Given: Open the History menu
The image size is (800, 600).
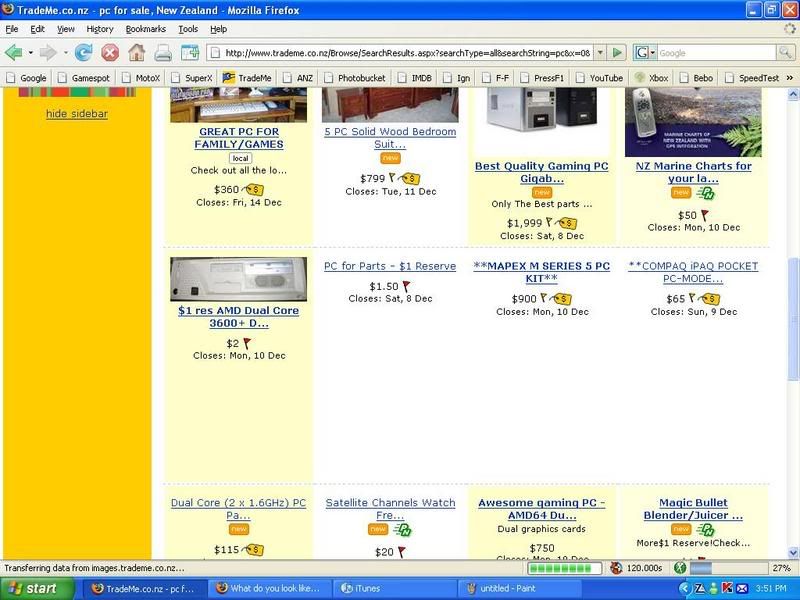Looking at the screenshot, I should click(99, 29).
